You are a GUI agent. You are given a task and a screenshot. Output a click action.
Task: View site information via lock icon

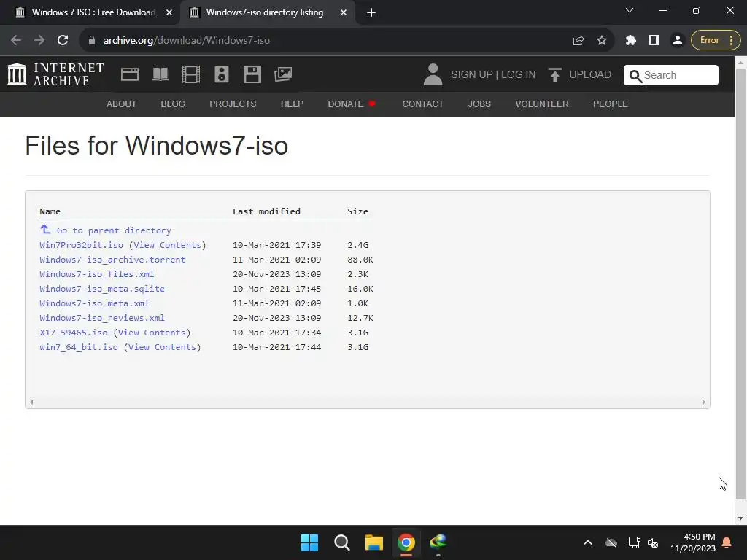pyautogui.click(x=92, y=41)
